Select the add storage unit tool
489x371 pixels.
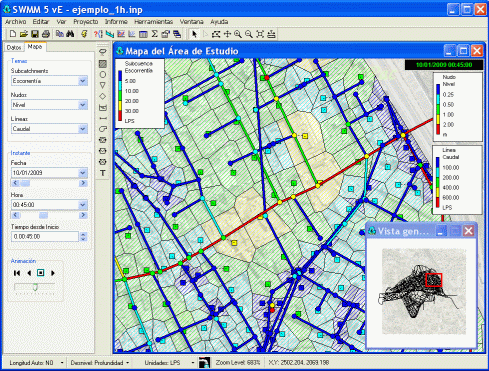coord(103,107)
